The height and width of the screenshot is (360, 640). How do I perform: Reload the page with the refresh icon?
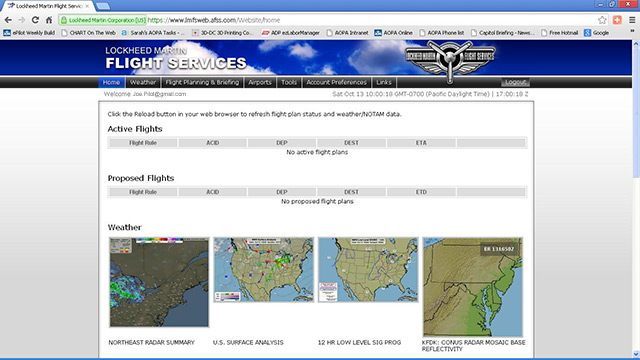pos(35,20)
